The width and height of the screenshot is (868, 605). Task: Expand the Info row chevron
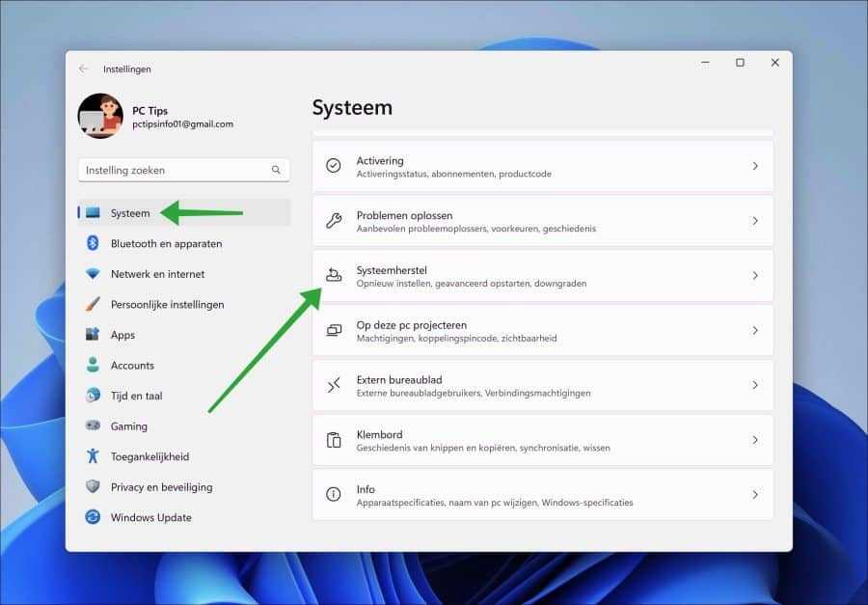(x=755, y=494)
